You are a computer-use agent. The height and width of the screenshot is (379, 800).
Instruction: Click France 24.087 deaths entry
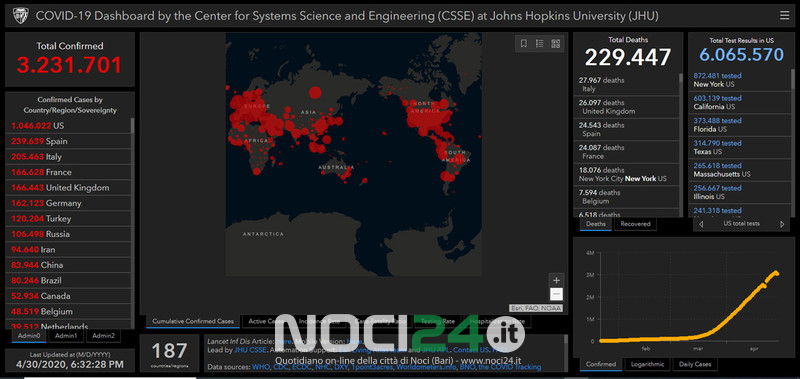(x=627, y=152)
